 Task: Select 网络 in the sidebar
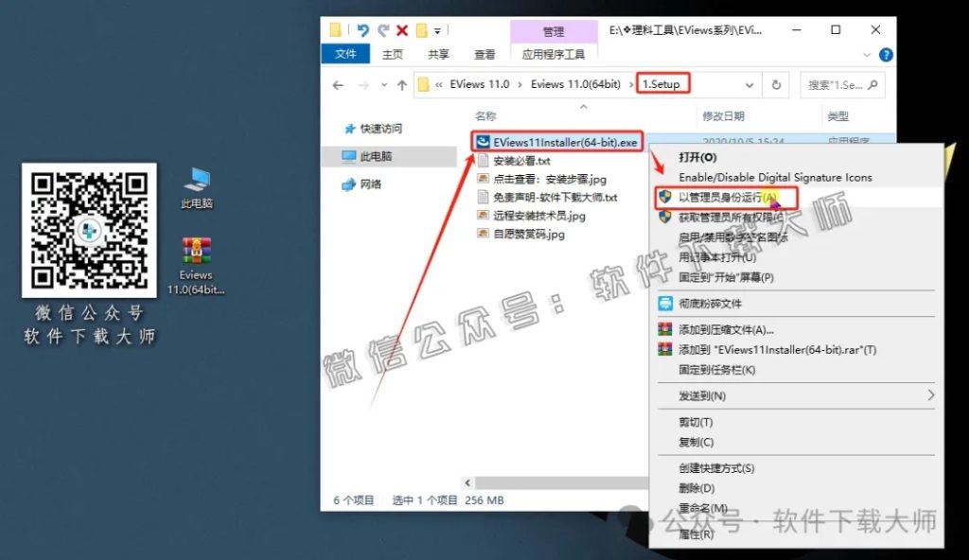tap(370, 184)
